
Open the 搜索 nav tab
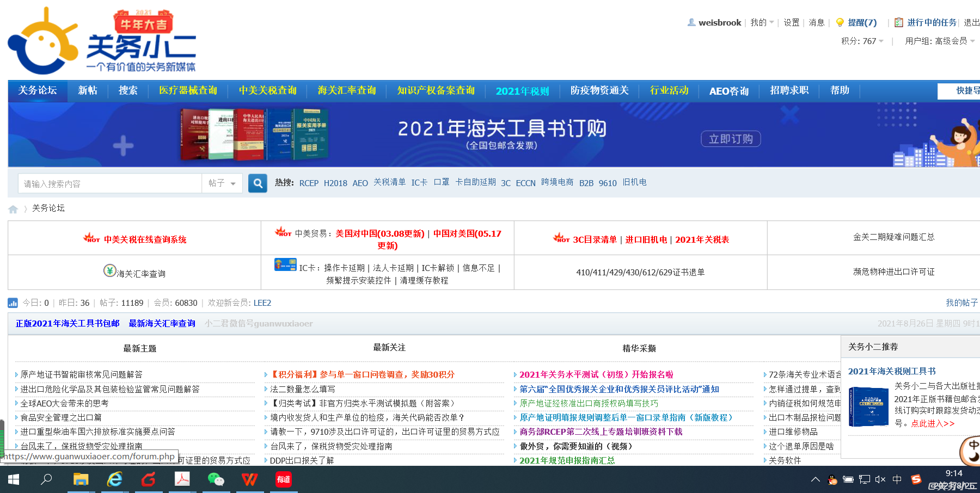coord(128,90)
